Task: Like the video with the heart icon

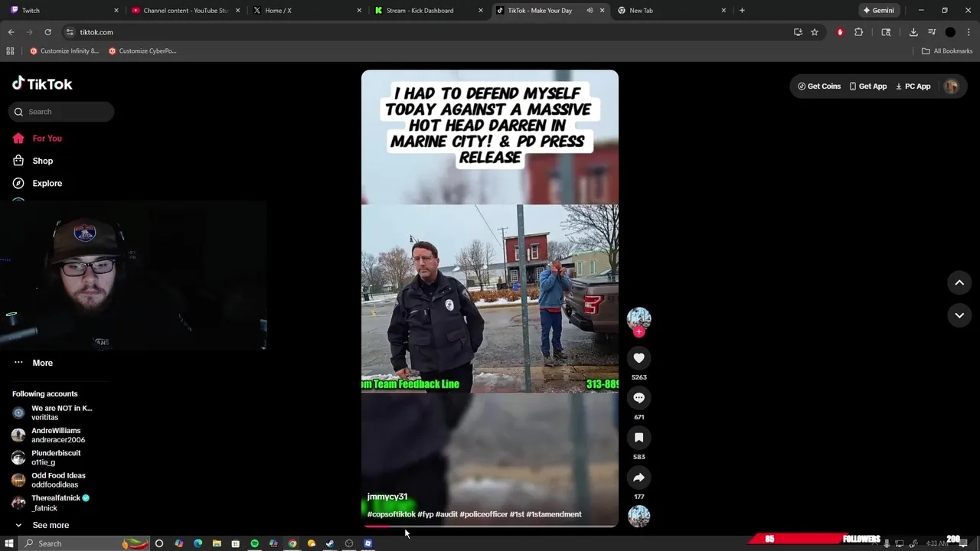Action: point(639,358)
